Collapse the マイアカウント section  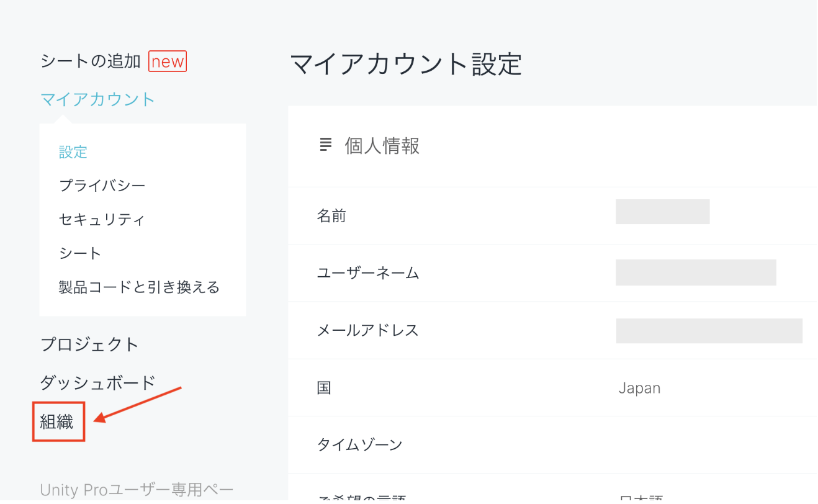[97, 99]
